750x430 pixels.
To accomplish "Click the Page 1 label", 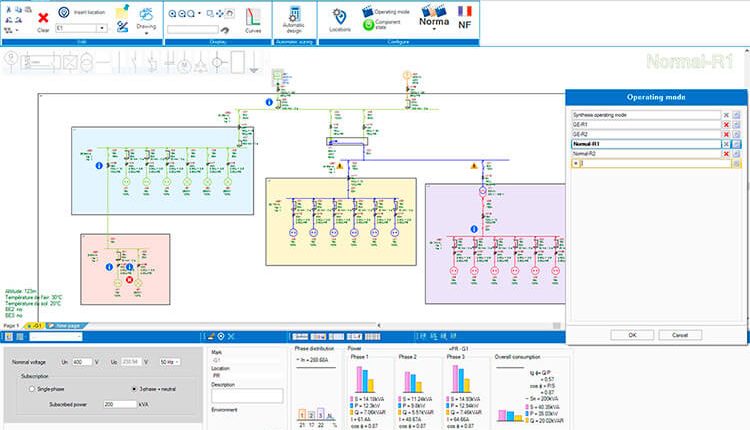I will 11,326.
